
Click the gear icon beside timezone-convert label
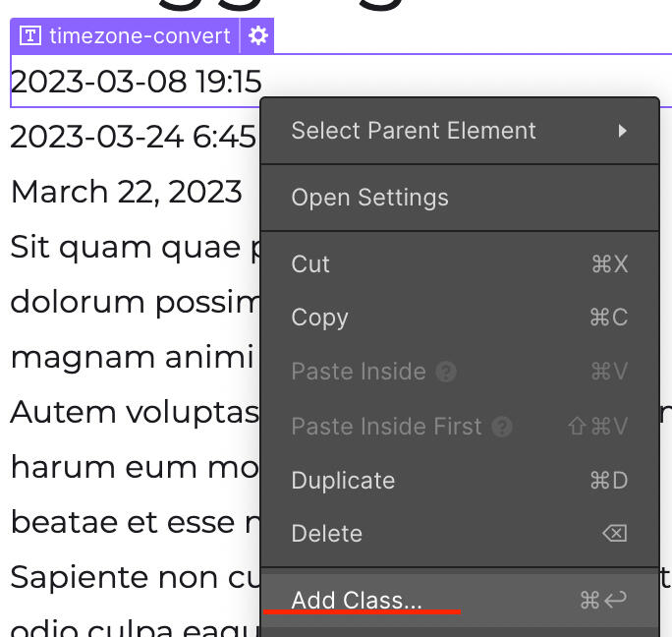click(x=258, y=36)
